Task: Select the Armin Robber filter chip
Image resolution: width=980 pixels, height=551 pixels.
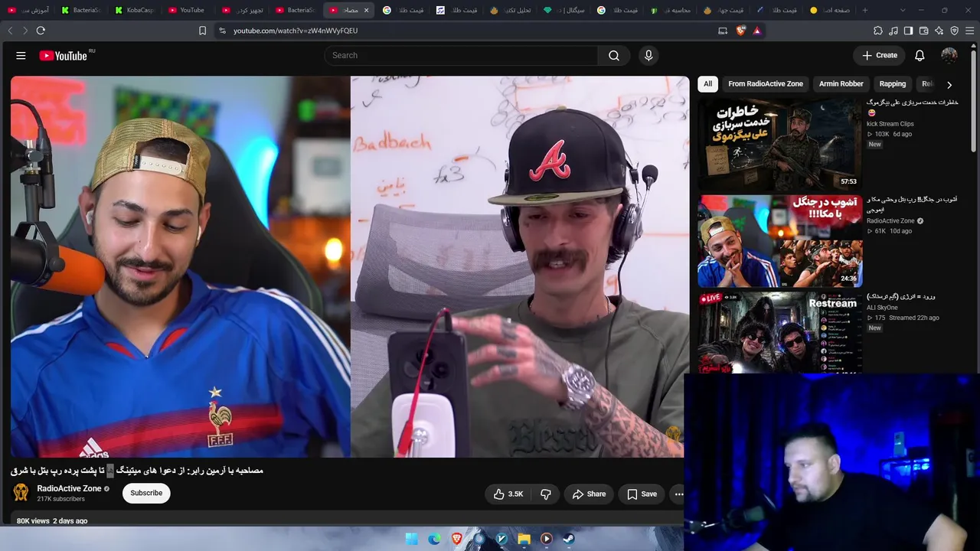Action: pyautogui.click(x=841, y=84)
